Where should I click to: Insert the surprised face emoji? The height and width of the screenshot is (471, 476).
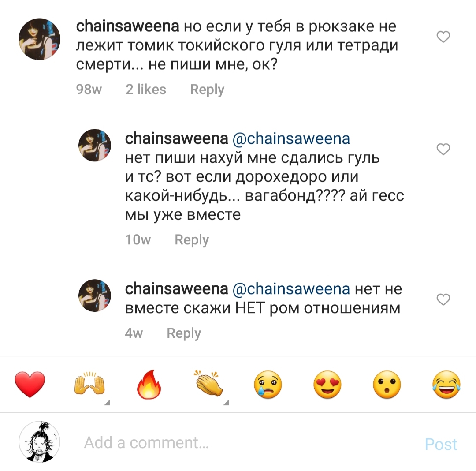coord(387,385)
